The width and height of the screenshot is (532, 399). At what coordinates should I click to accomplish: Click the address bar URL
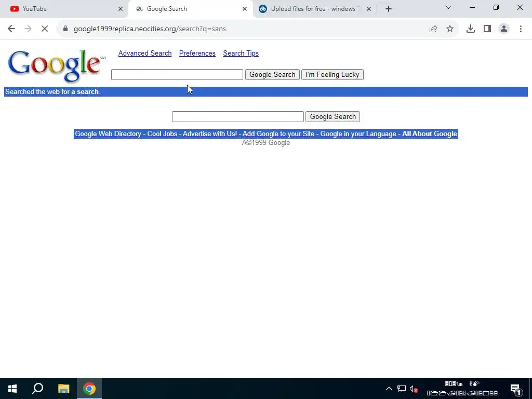click(x=150, y=29)
